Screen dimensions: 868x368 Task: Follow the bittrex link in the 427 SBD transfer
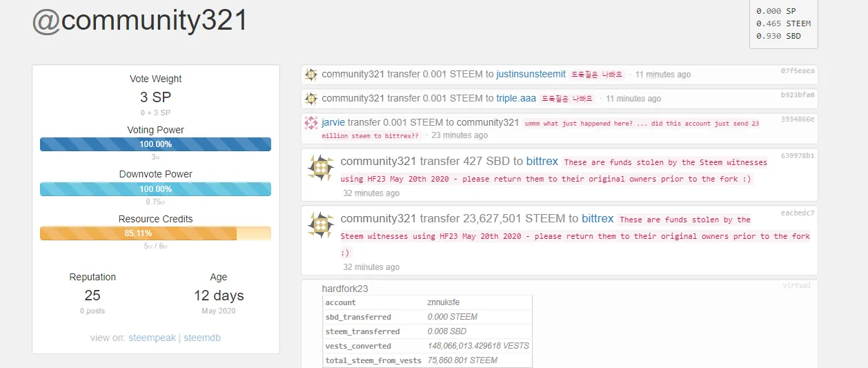click(542, 162)
